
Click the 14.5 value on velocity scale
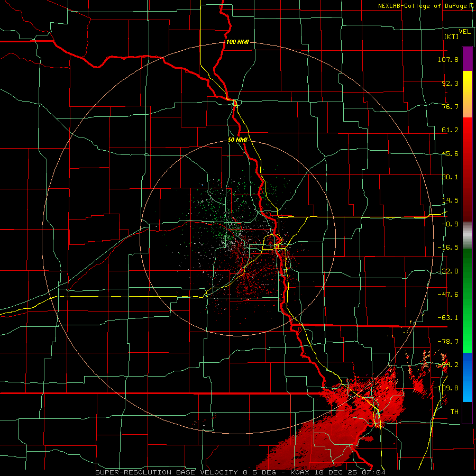point(450,200)
